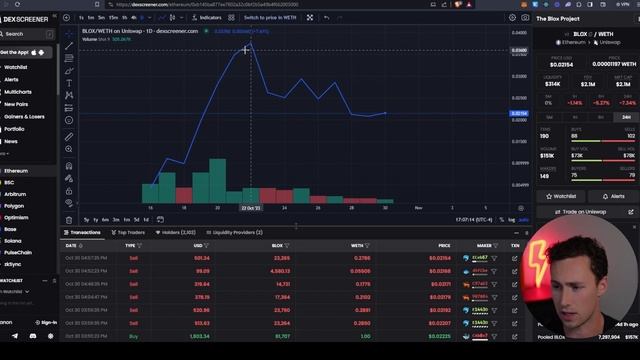Take a chart snapshot with camera icon
Image resolution: width=640 pixels, height=360 pixels.
(x=525, y=18)
